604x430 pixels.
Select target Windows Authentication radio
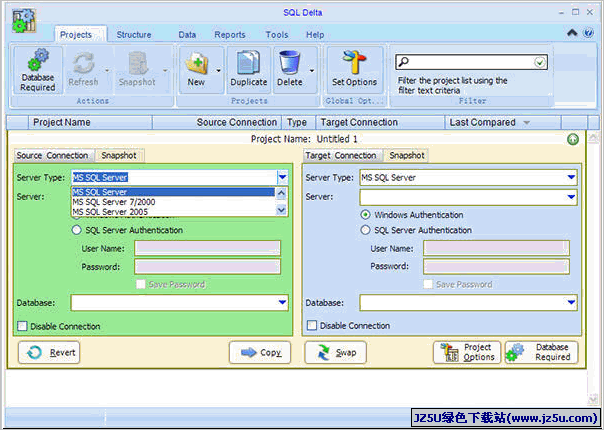click(x=365, y=215)
